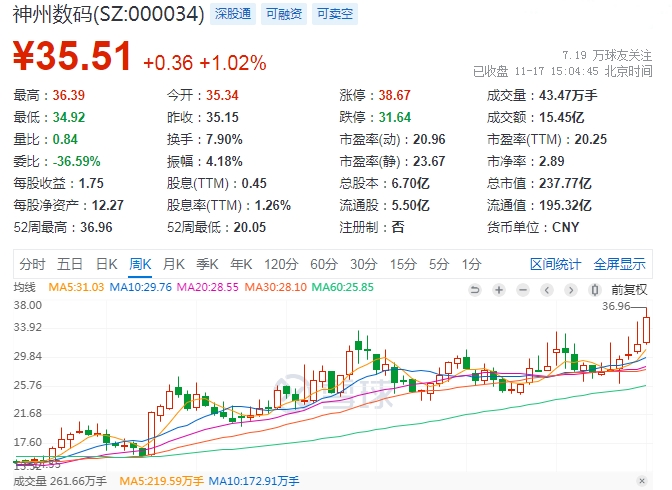The height and width of the screenshot is (490, 672).
Task: Click the 可融资 tag
Action: click(x=284, y=14)
